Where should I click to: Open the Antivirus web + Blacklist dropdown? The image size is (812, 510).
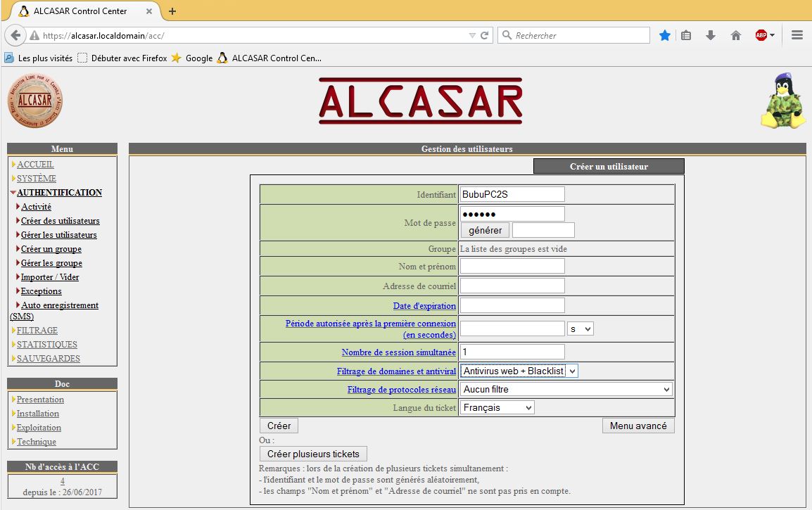[519, 371]
